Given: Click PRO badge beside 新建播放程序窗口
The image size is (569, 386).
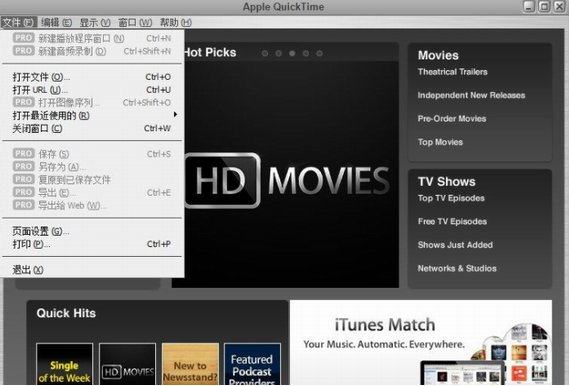Looking at the screenshot, I should pos(24,38).
